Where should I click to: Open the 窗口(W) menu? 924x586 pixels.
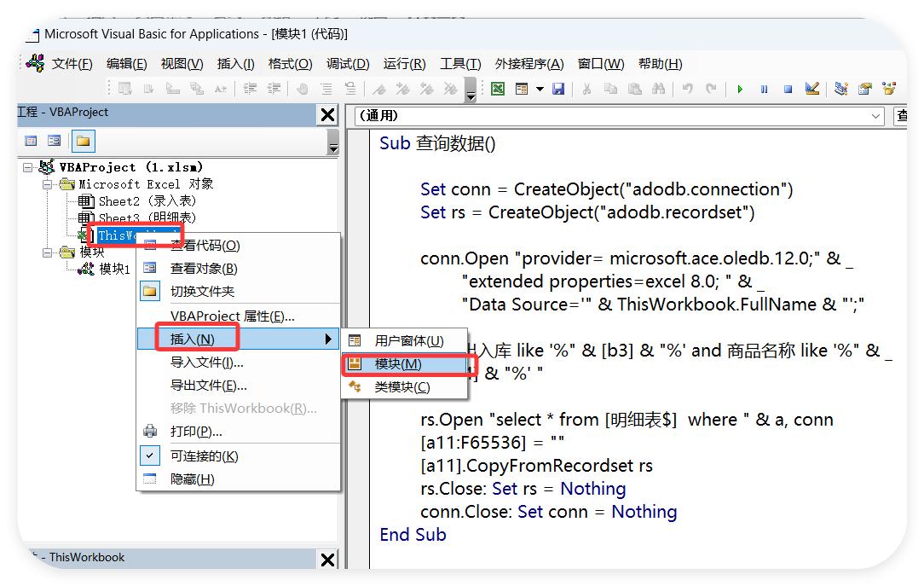click(600, 64)
